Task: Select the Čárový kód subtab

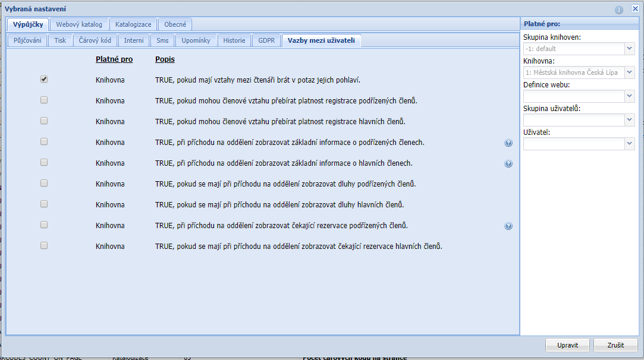Action: (x=95, y=40)
